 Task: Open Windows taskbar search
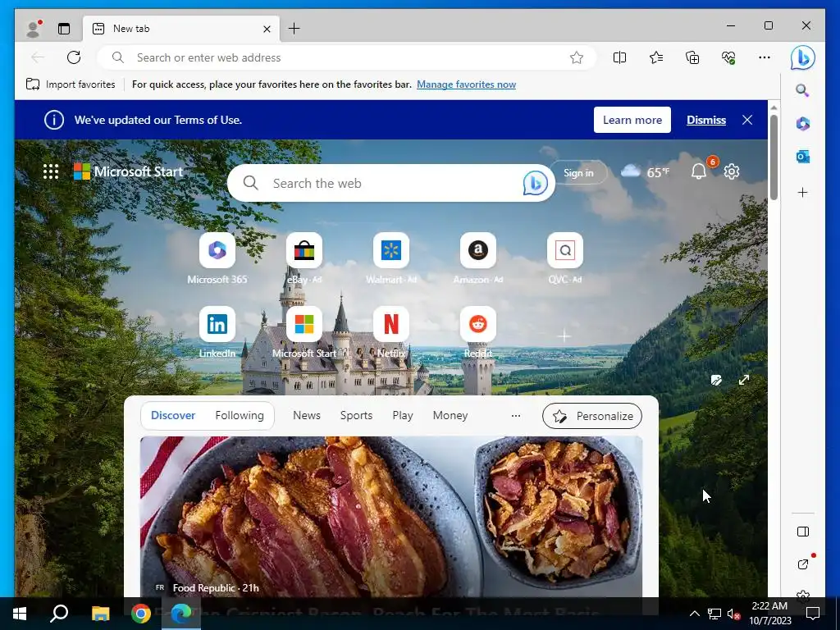click(x=59, y=614)
